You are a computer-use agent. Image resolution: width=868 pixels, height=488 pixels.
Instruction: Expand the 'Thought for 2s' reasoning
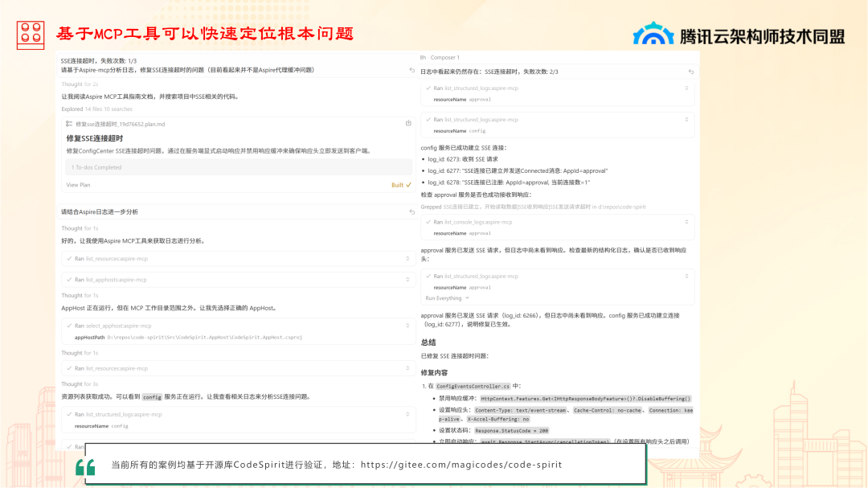(80, 84)
